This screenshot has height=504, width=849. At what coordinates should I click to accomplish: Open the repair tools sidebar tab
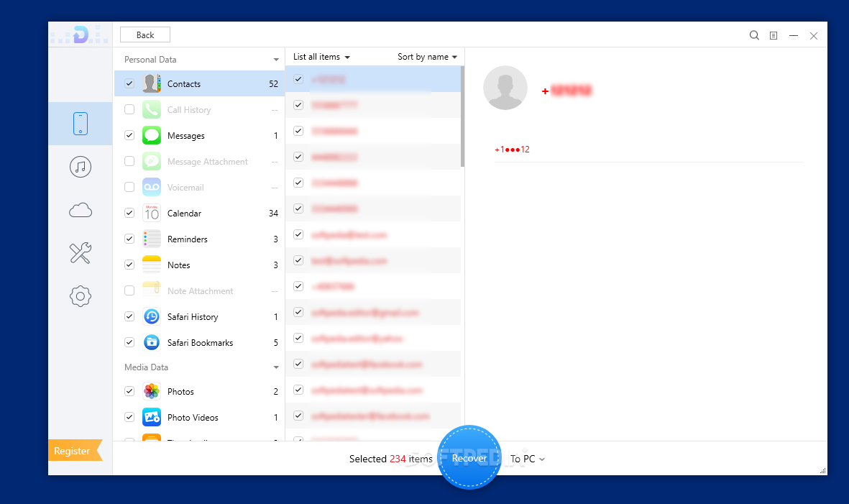click(x=80, y=253)
